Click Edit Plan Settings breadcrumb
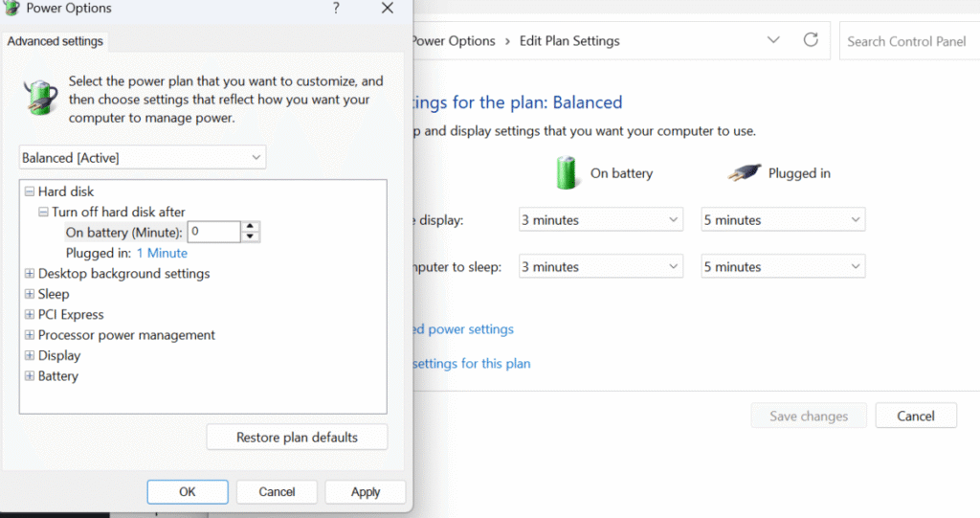 coord(569,41)
